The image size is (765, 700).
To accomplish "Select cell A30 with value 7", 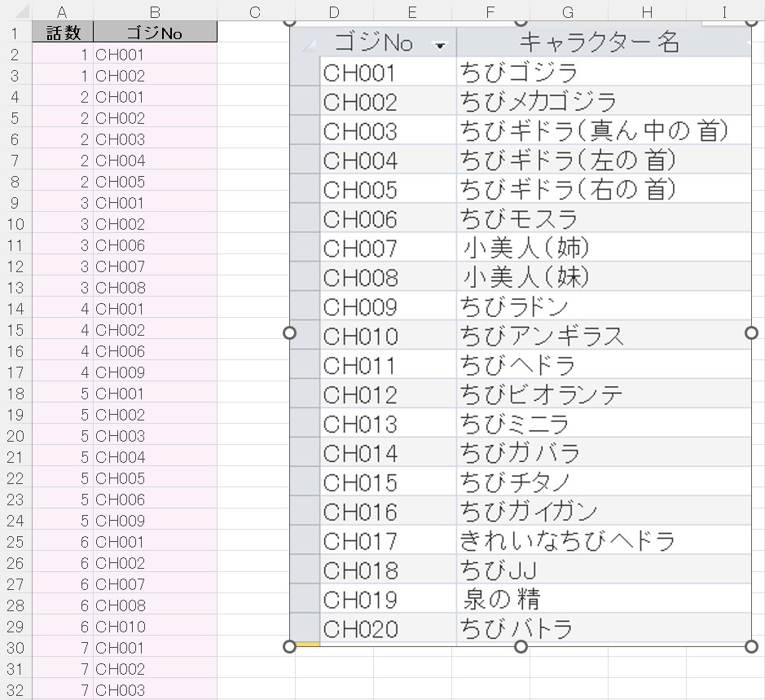I will click(63, 648).
